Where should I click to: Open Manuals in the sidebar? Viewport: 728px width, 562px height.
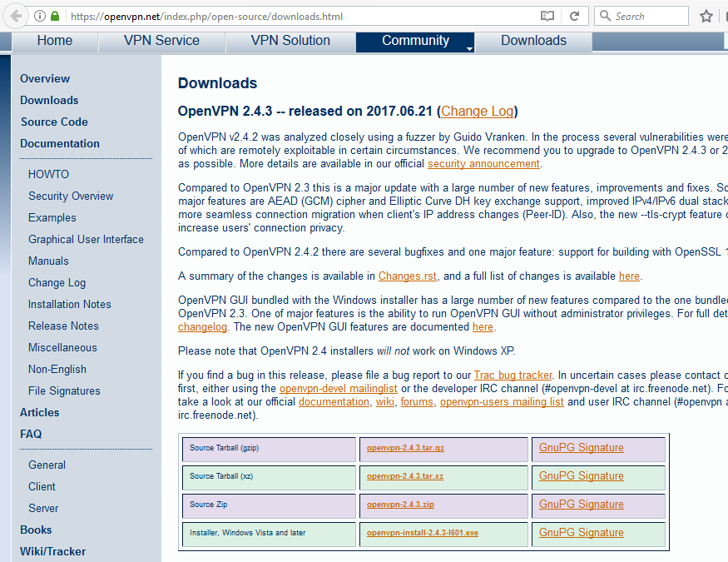(48, 261)
